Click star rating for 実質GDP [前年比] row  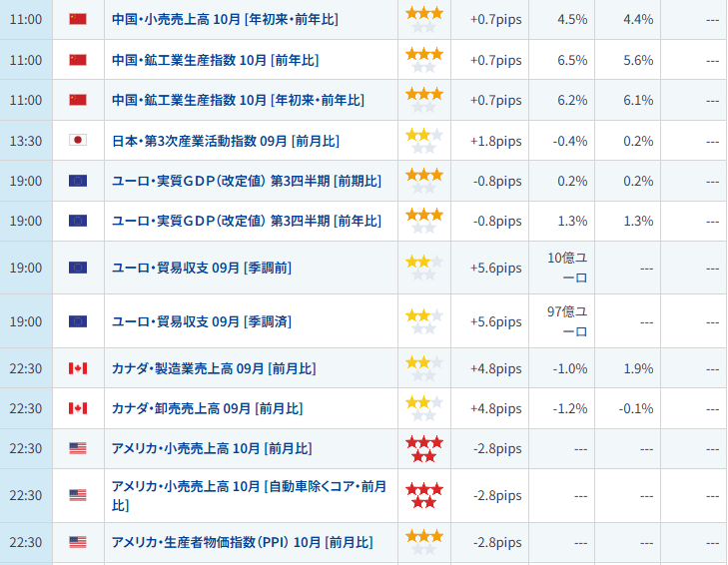pos(424,221)
